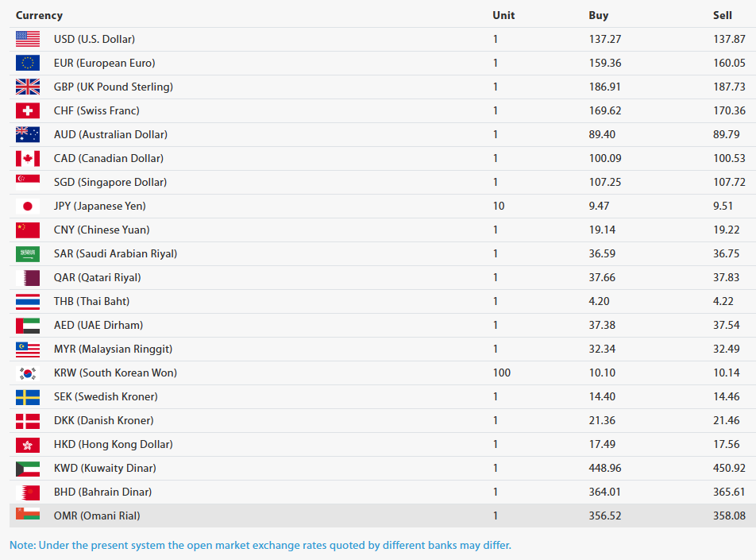756x560 pixels.
Task: Select the USD (U.S. Dollar) row label
Action: [94, 39]
